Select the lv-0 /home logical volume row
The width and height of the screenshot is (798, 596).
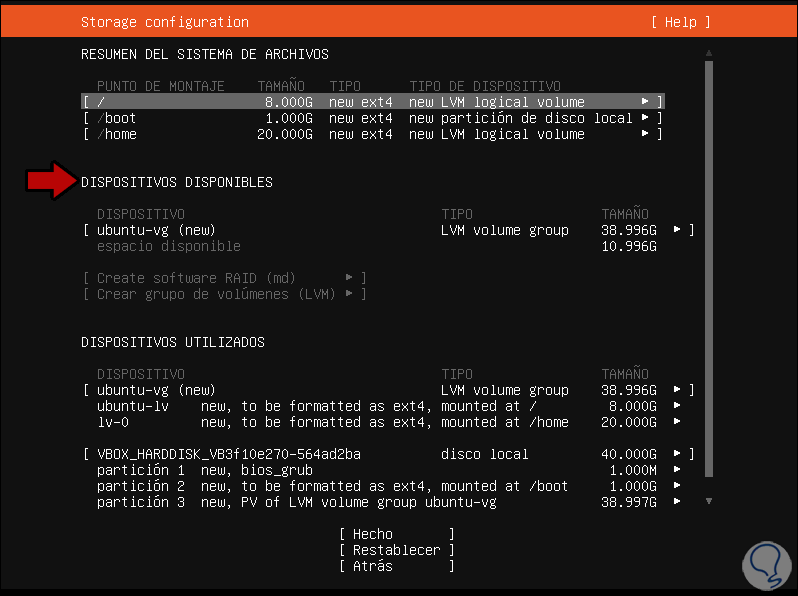pos(332,422)
